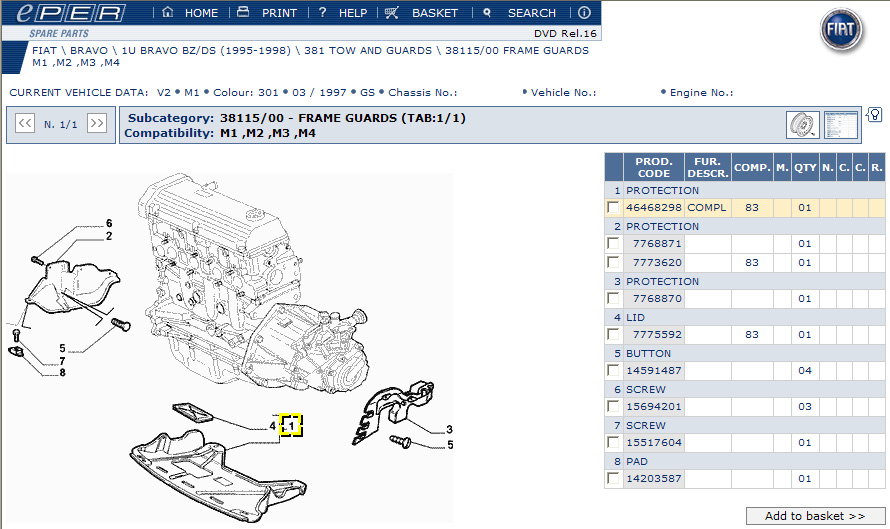Screen dimensions: 890x529
Task: Click BRAVO in the breadcrumb path
Action: coord(89,51)
